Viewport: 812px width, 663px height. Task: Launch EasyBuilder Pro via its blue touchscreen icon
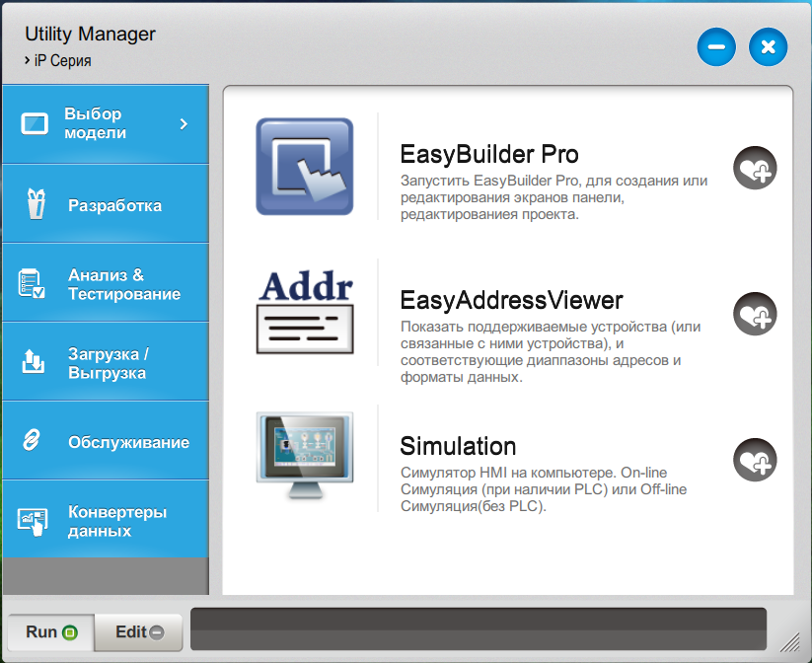pyautogui.click(x=305, y=167)
